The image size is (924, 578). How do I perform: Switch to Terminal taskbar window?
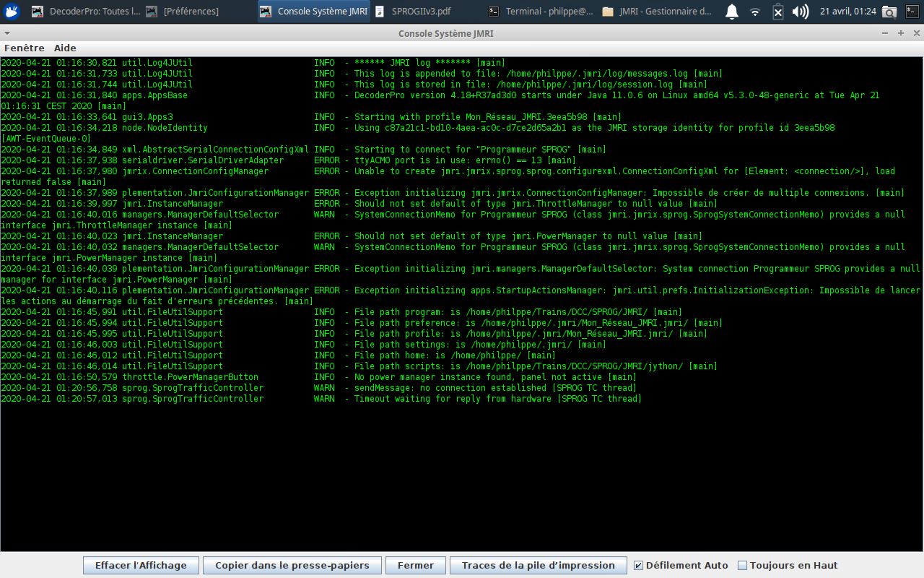click(x=541, y=11)
